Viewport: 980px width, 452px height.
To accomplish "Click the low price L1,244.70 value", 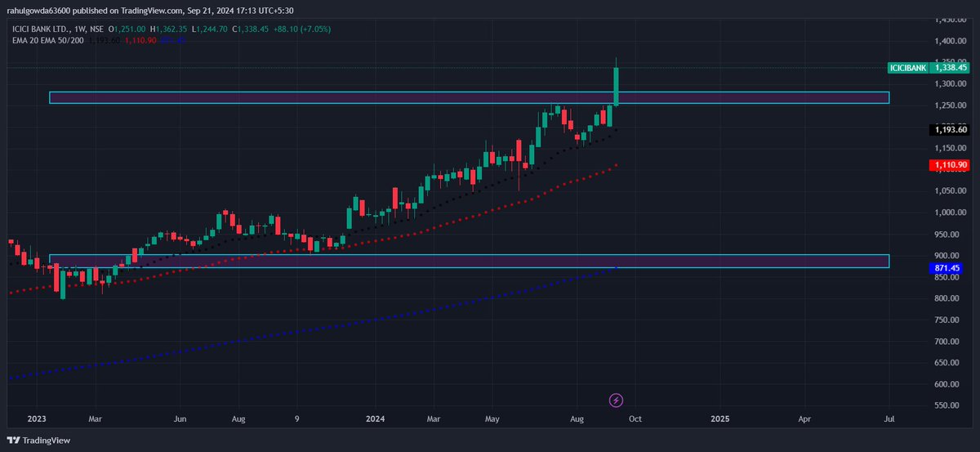I will [211, 29].
